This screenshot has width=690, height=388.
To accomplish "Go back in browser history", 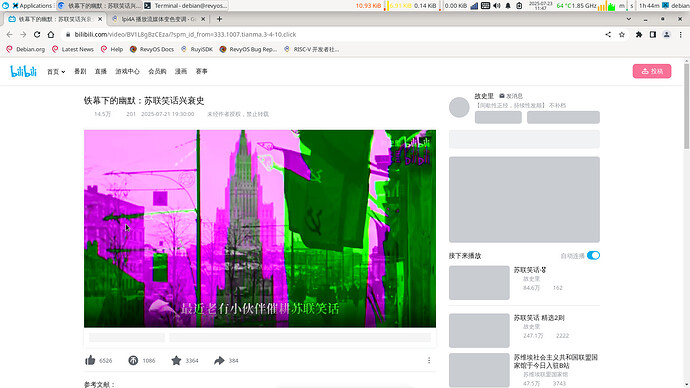I will (9, 34).
